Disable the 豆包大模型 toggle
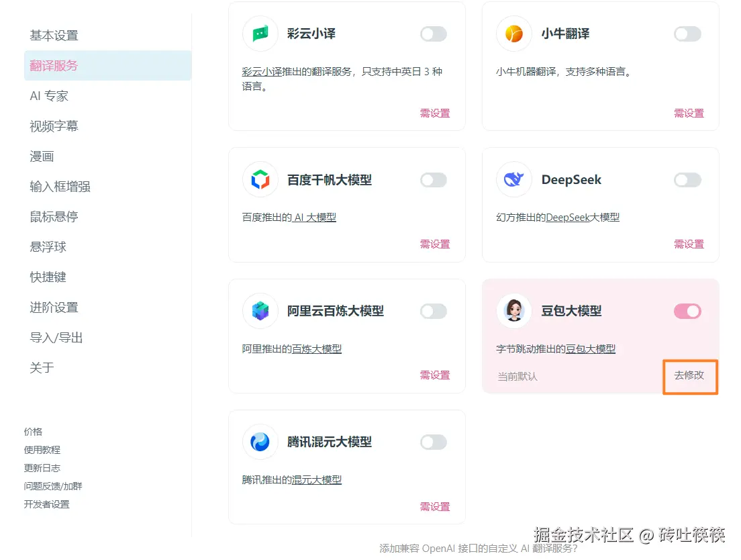741x560 pixels. (x=687, y=312)
